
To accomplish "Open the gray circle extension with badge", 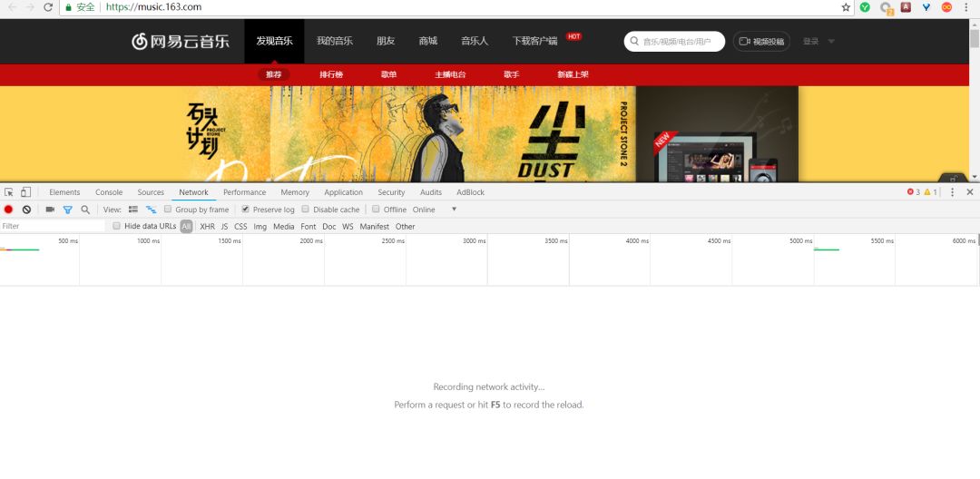I will coord(887,8).
